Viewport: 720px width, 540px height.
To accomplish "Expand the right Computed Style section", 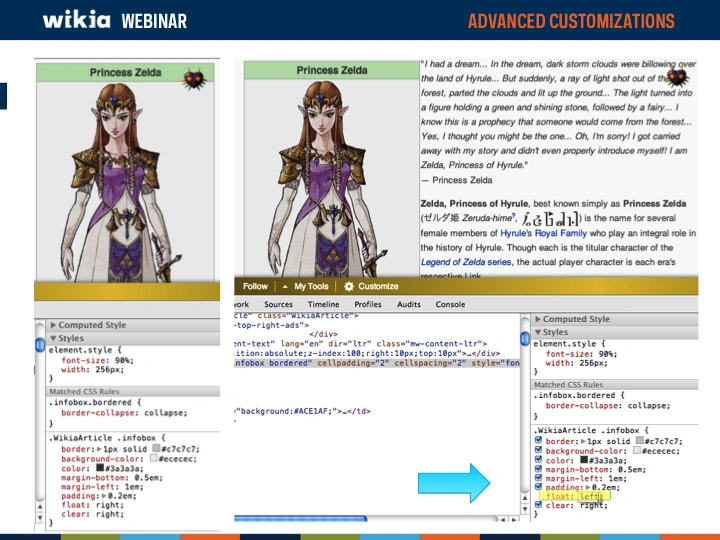I will click(x=539, y=319).
